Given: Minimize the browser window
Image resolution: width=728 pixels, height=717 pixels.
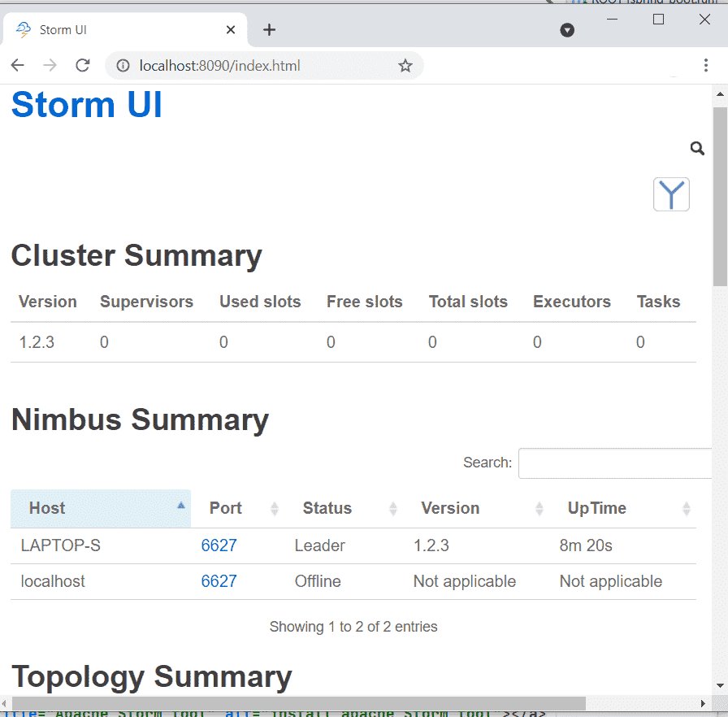Looking at the screenshot, I should 613,20.
